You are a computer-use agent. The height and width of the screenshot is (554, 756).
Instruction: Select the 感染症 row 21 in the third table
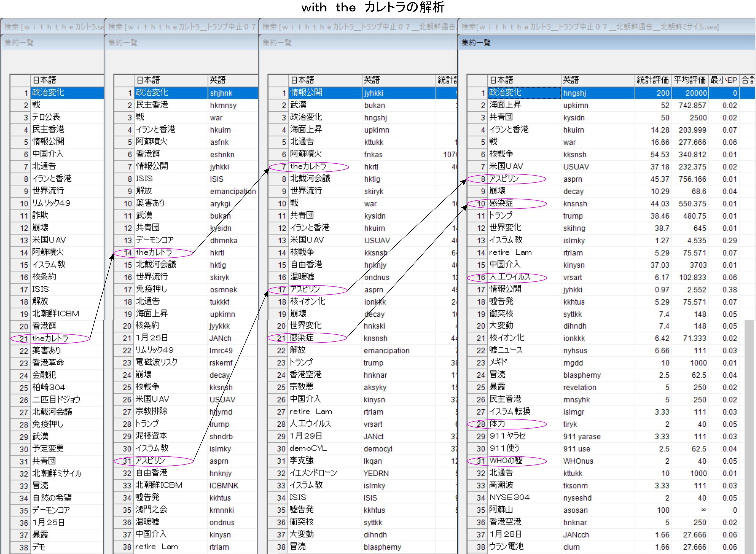(301, 338)
